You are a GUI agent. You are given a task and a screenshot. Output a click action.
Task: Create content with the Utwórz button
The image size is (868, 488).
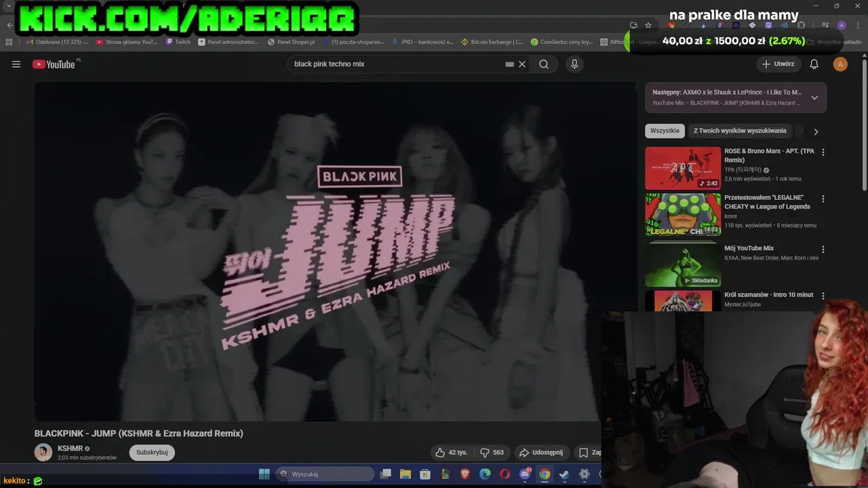[x=778, y=64]
